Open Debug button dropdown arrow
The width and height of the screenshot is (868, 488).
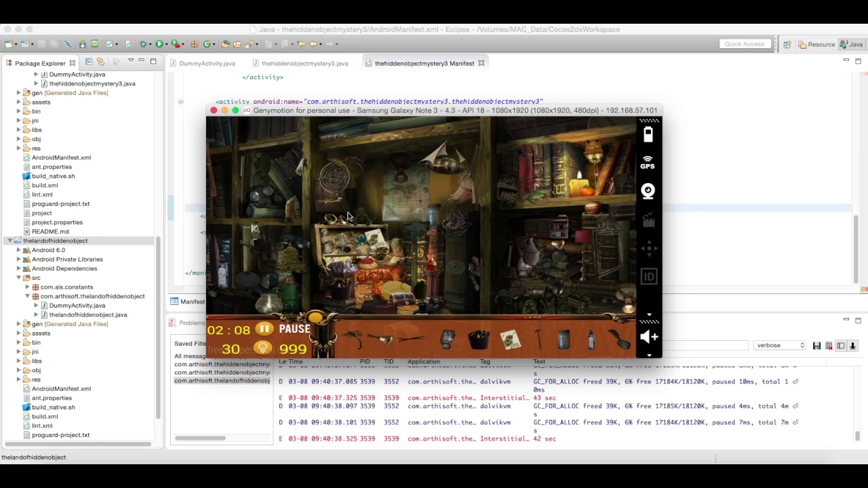click(x=151, y=44)
